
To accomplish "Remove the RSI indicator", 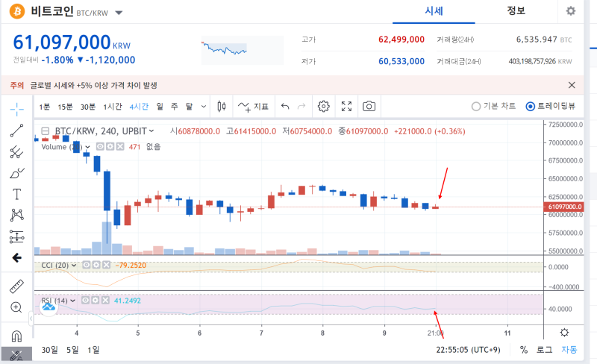I will point(105,301).
